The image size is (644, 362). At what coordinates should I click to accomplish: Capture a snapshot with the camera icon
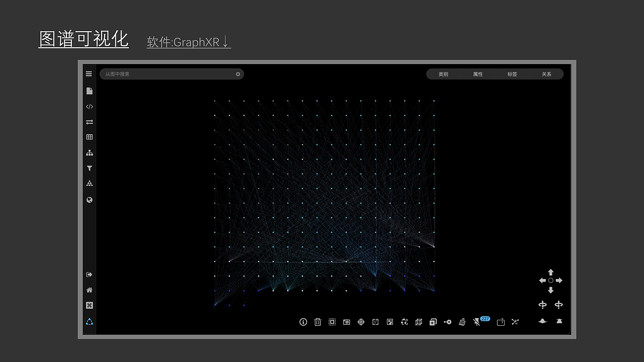pyautogui.click(x=346, y=322)
